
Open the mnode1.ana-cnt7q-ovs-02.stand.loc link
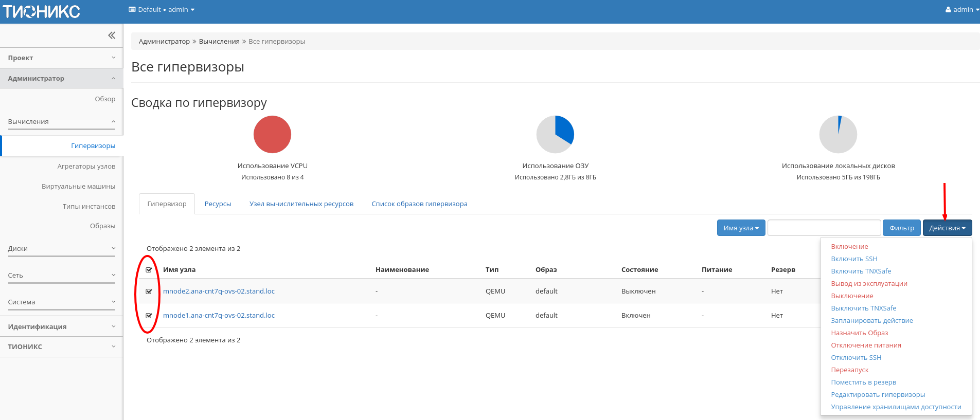(219, 316)
